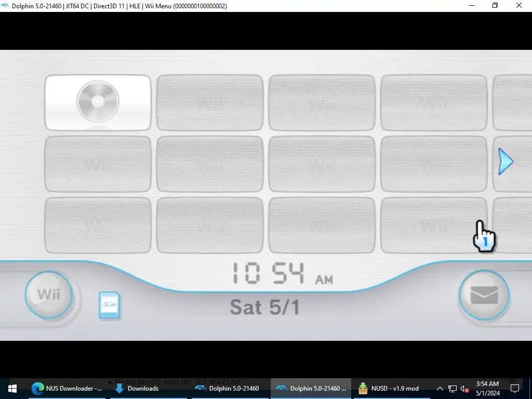Open taskbar clock showing 3:54 AM
This screenshot has width=532, height=399.
tap(487, 389)
